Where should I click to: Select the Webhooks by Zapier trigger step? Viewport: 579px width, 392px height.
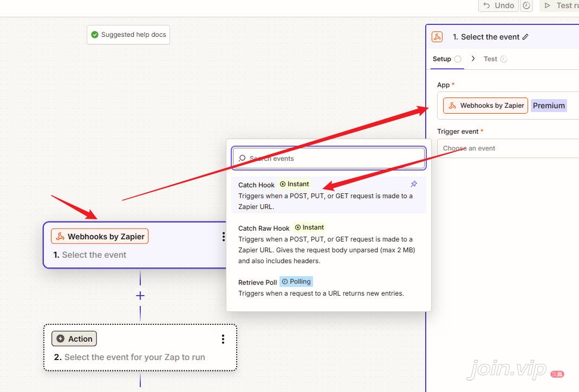(x=135, y=245)
